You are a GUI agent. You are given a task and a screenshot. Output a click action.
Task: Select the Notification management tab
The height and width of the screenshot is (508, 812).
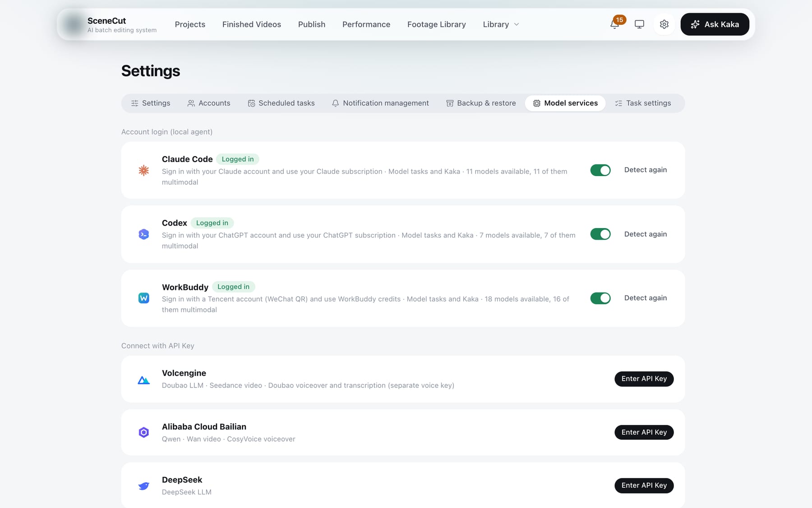pos(380,103)
